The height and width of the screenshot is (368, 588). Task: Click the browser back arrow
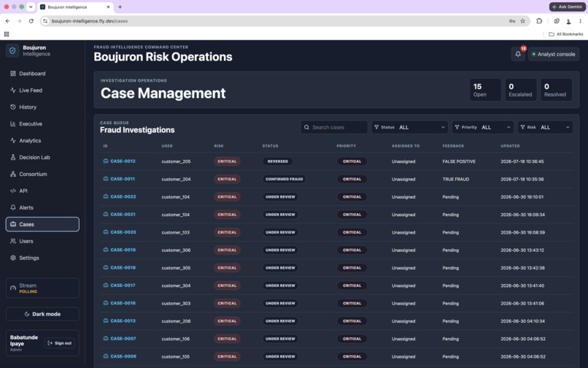(7, 21)
